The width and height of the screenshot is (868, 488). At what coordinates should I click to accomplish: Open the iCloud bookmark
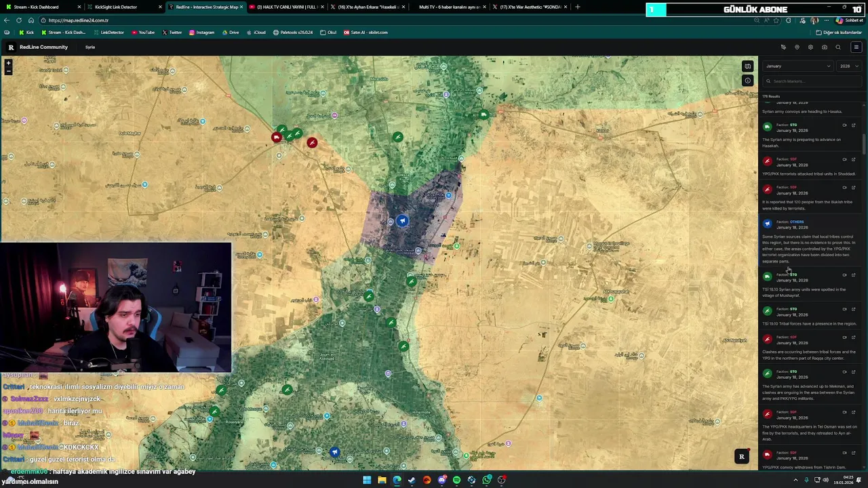pyautogui.click(x=256, y=33)
